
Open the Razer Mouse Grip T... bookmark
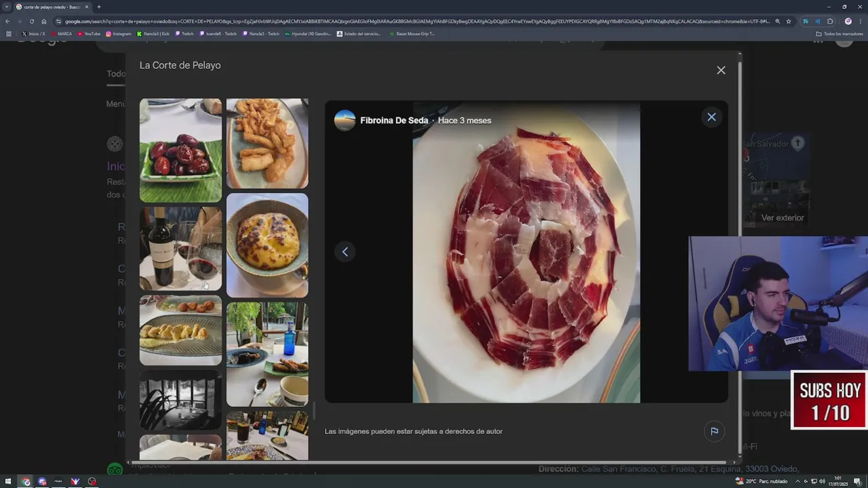[412, 33]
